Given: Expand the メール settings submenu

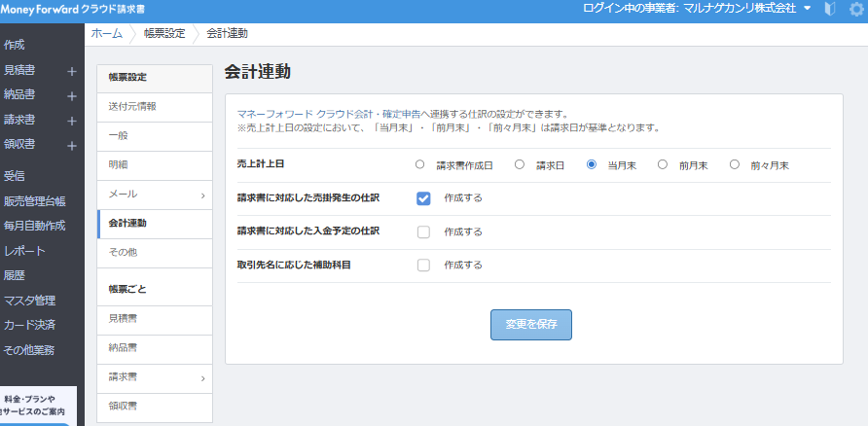Looking at the screenshot, I should coord(155,195).
